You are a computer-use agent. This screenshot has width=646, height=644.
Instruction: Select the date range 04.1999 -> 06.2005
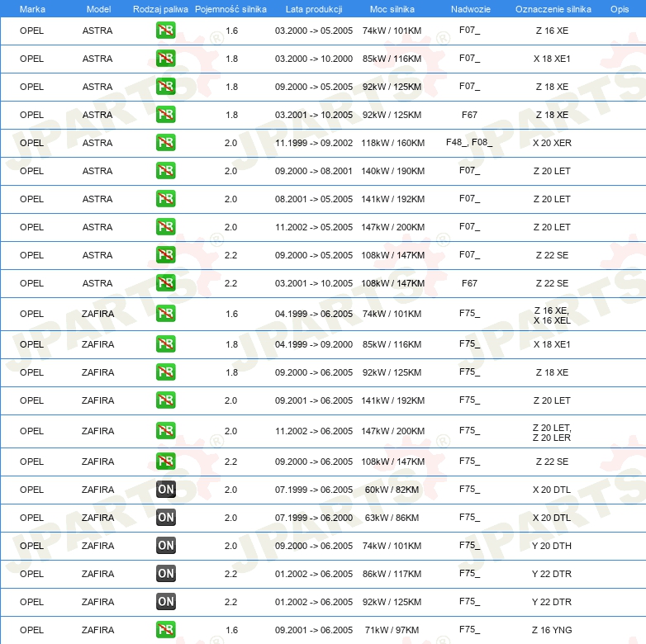click(x=314, y=314)
